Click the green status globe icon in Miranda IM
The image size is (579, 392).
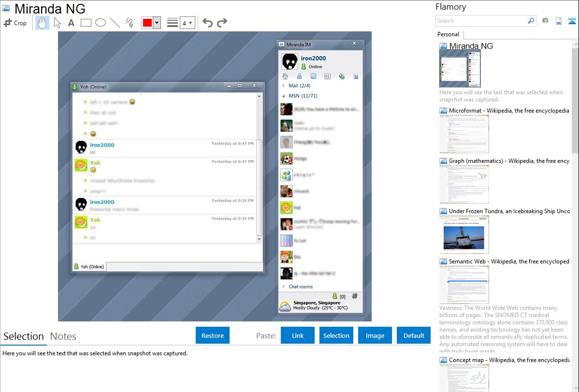coord(342,76)
